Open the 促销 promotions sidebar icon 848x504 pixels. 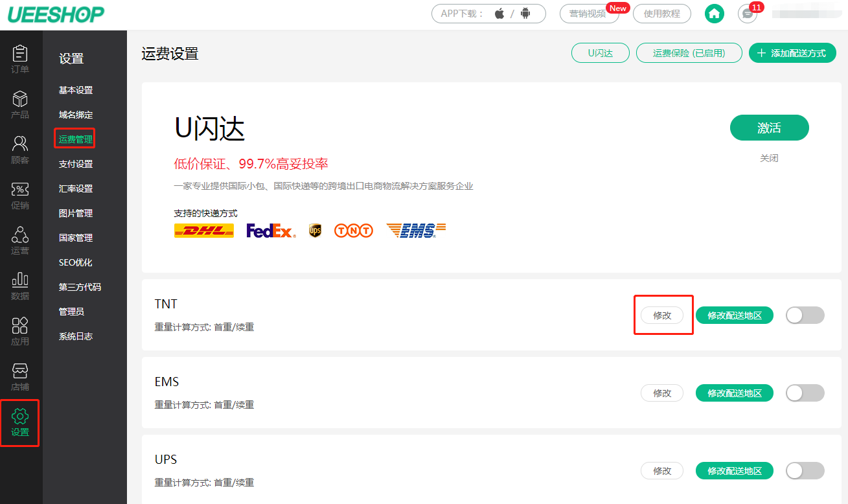[20, 195]
